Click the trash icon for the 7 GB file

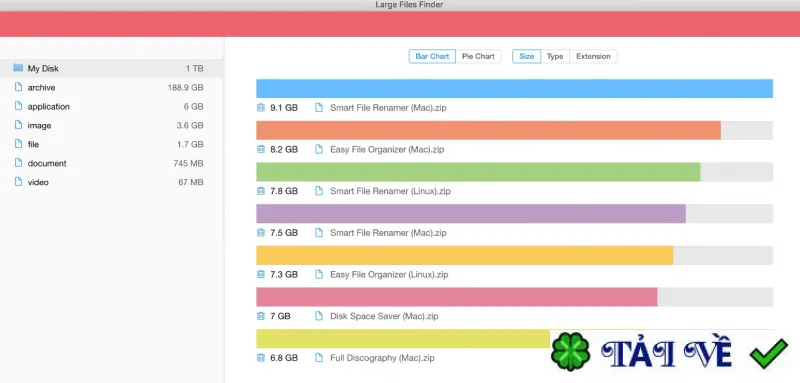click(261, 316)
